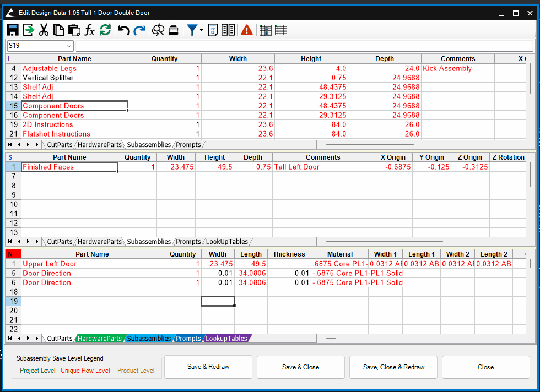Click the red warning triangle icon

(247, 30)
